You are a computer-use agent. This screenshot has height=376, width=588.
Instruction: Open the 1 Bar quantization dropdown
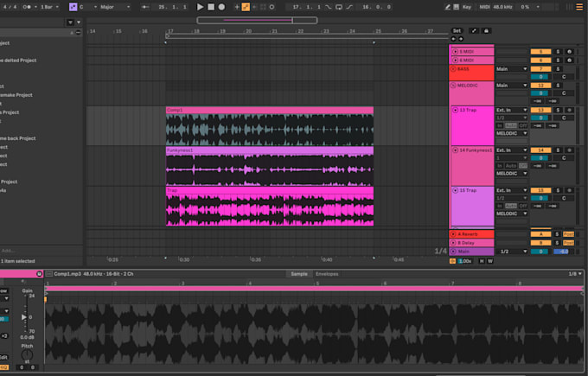[49, 7]
